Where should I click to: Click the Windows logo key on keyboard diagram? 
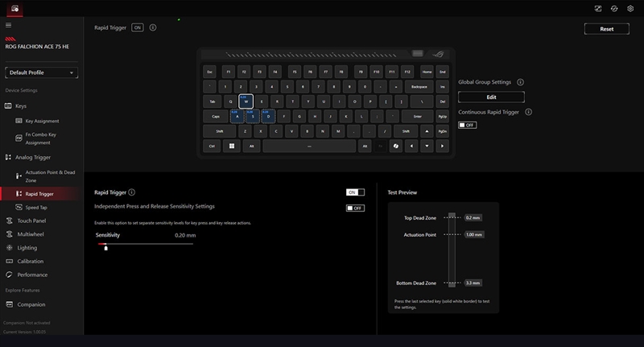pyautogui.click(x=232, y=147)
